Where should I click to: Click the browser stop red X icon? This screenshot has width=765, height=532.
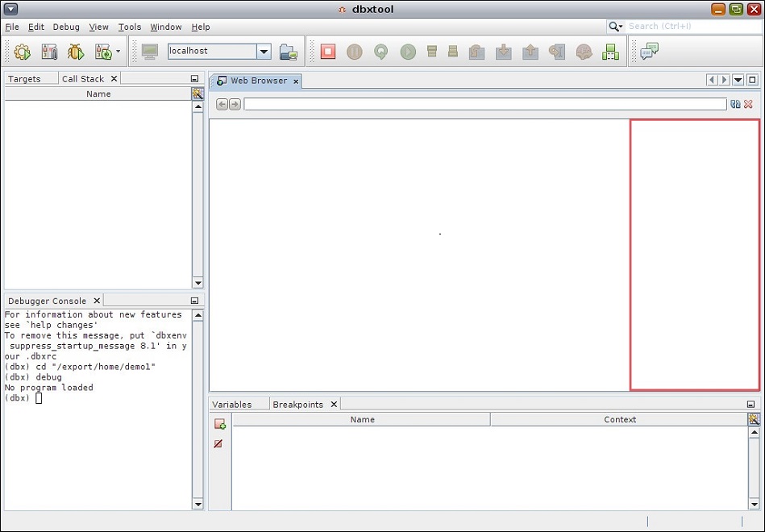click(748, 104)
